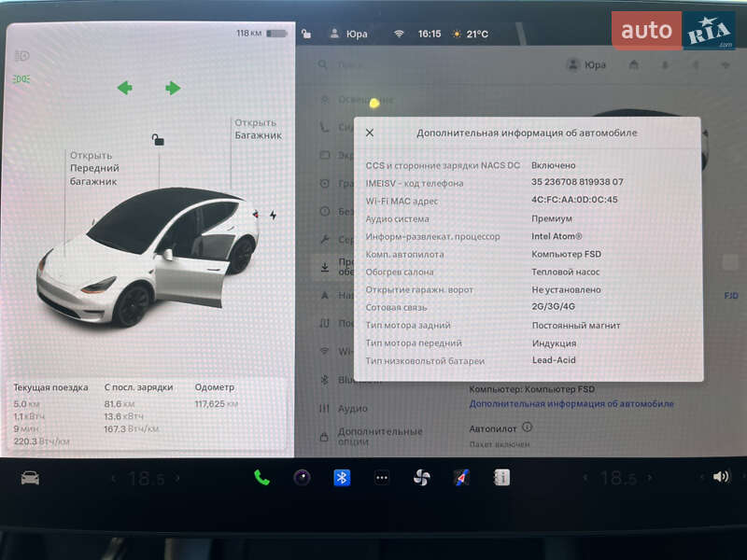Open the phone app

260,477
